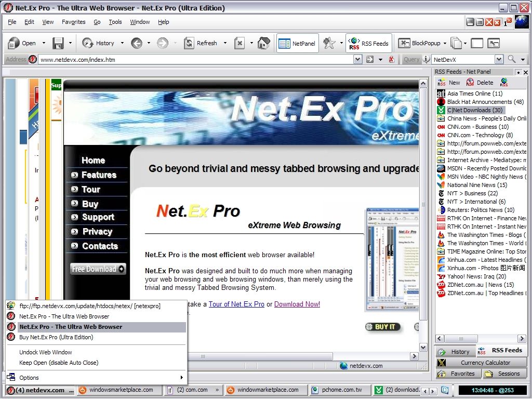Open the Favorites panel tab
The width and height of the screenshot is (532, 399).
pyautogui.click(x=458, y=374)
